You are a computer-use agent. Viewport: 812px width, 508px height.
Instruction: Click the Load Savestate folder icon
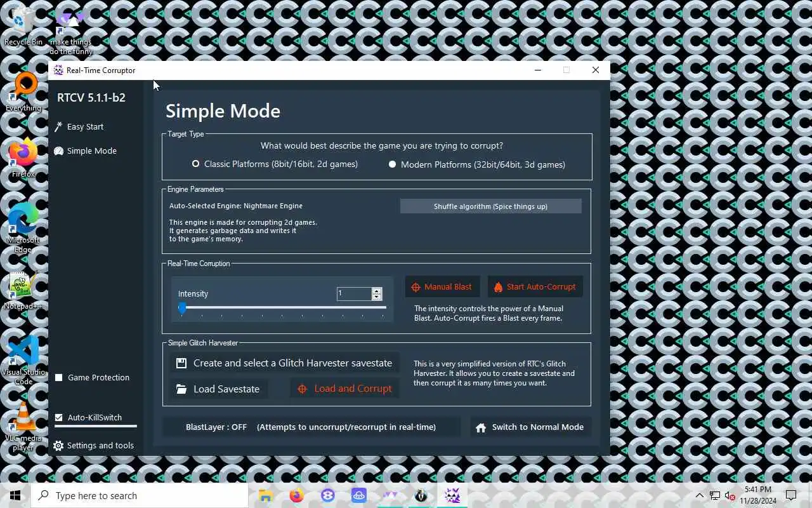(x=181, y=389)
